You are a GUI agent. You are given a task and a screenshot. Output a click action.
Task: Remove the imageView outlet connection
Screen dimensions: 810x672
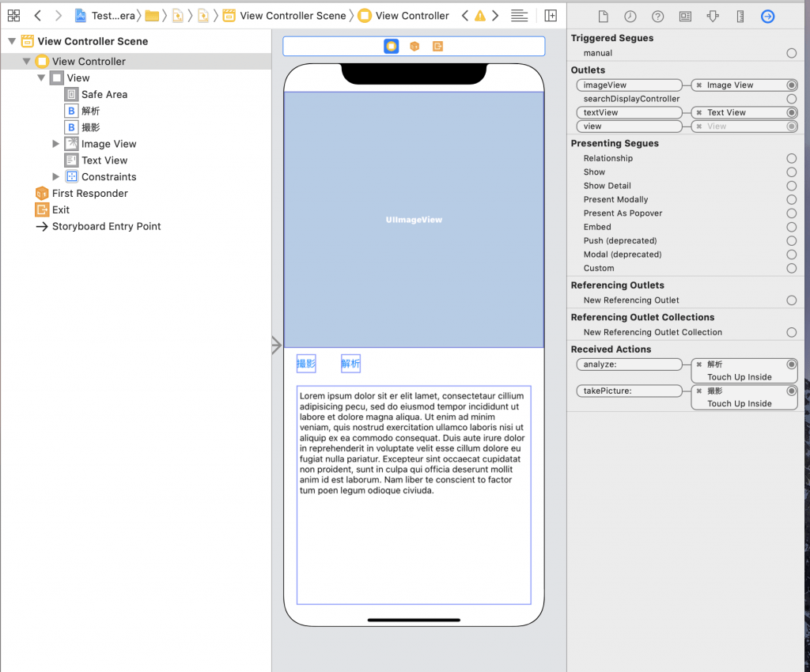pos(698,85)
